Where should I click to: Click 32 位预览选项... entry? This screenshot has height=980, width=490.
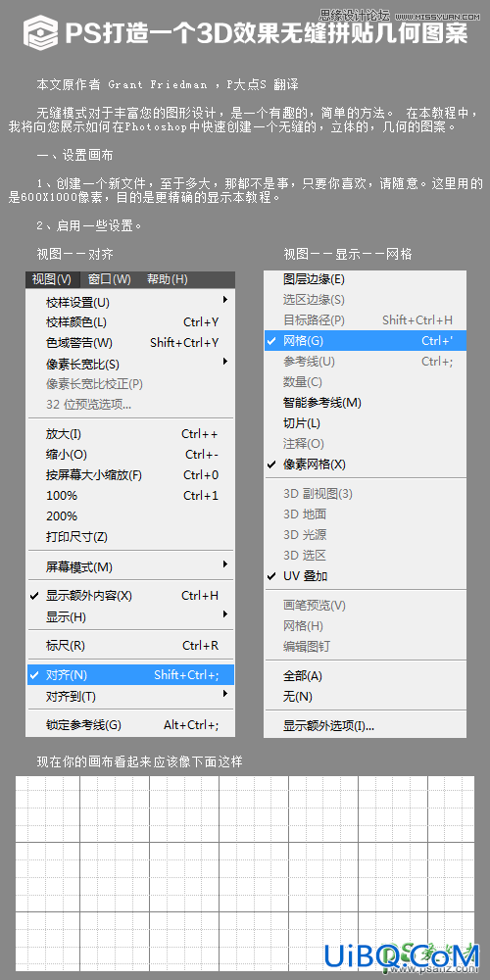click(130, 405)
